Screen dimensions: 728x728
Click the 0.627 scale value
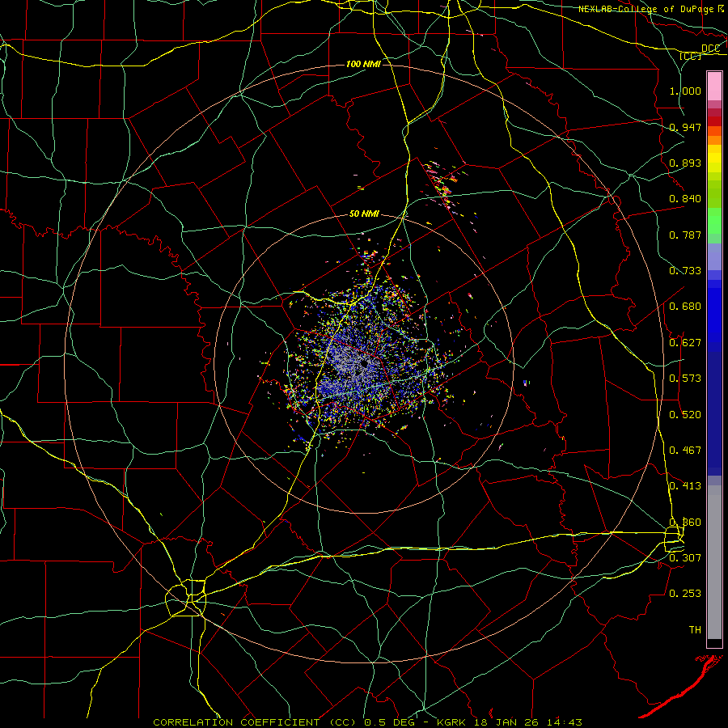tap(685, 343)
